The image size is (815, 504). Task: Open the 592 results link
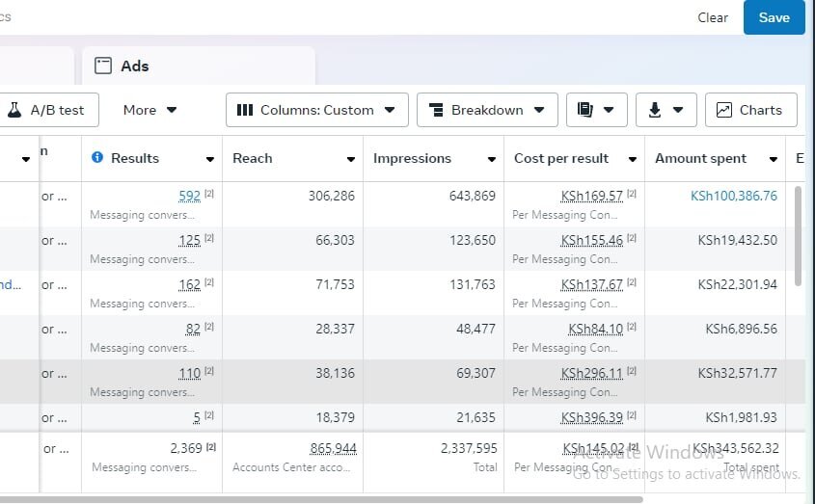[190, 196]
